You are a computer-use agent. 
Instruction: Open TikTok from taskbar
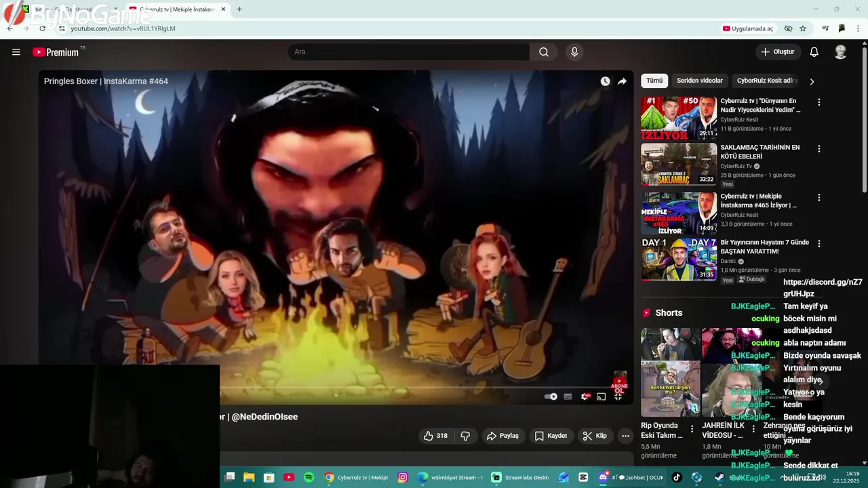click(677, 477)
